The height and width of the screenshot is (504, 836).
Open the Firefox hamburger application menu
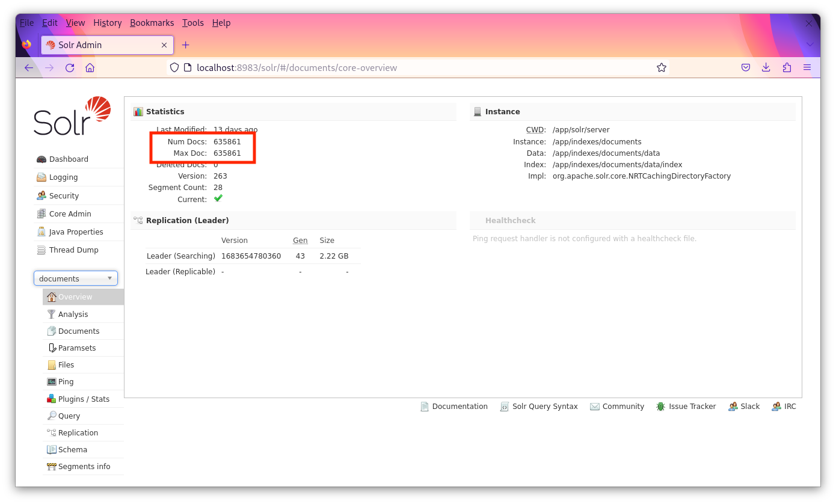pyautogui.click(x=807, y=68)
